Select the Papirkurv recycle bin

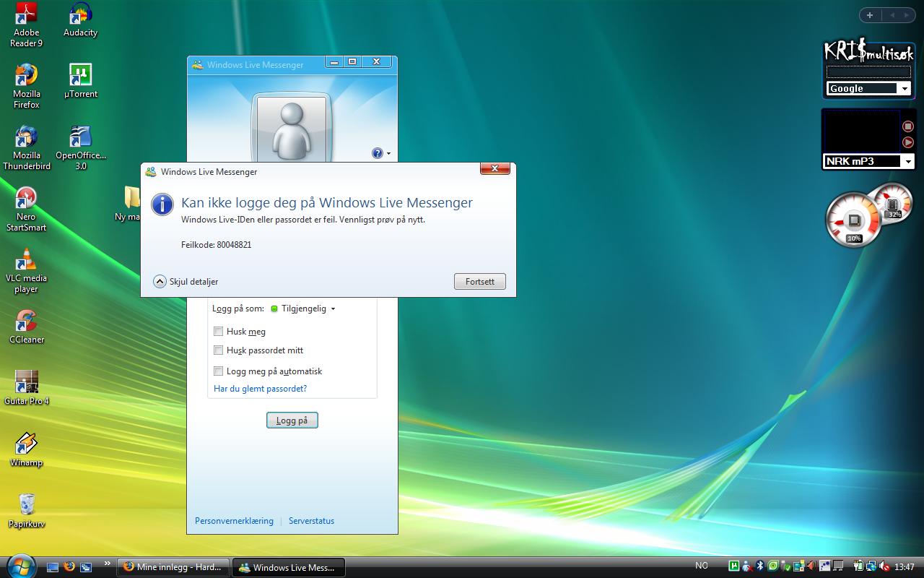[27, 510]
